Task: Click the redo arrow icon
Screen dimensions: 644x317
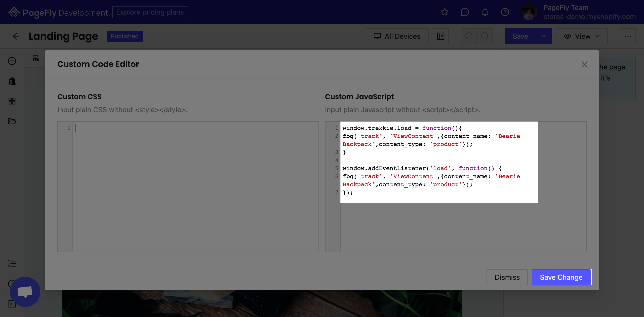Action: click(x=485, y=36)
